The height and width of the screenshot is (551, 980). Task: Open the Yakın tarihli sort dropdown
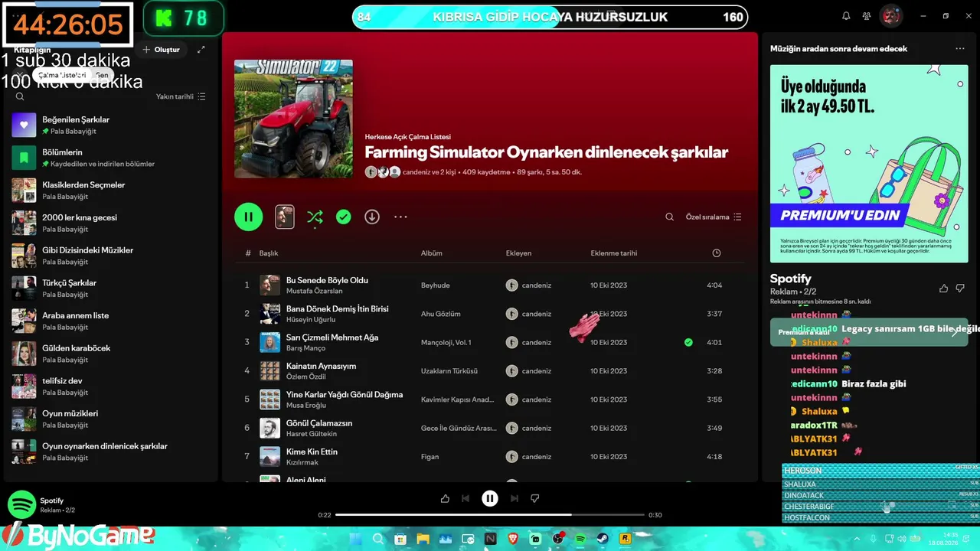[x=181, y=96]
